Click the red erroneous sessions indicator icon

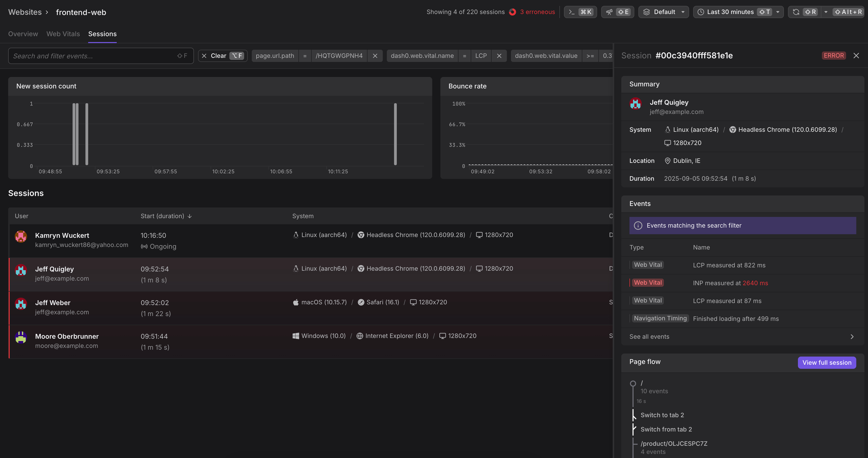(x=512, y=12)
